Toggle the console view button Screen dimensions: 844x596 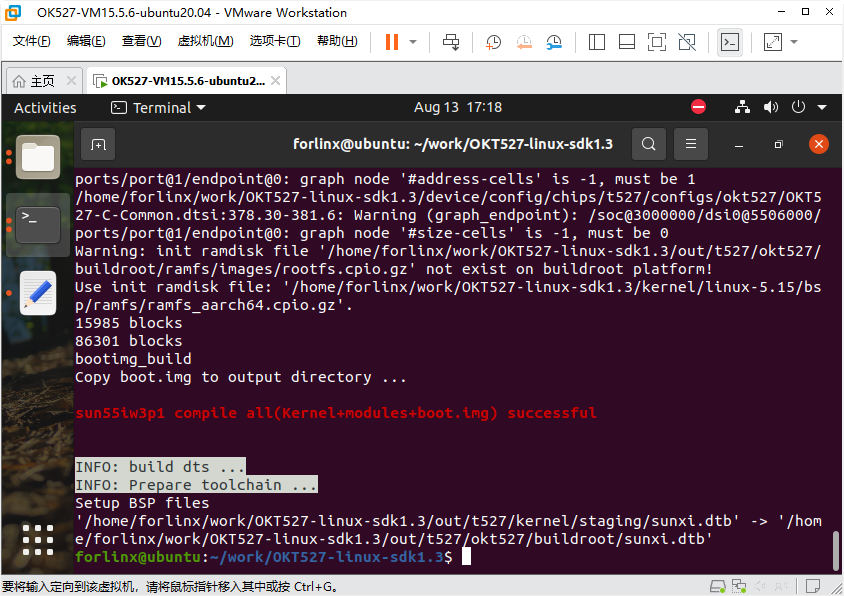click(x=730, y=42)
